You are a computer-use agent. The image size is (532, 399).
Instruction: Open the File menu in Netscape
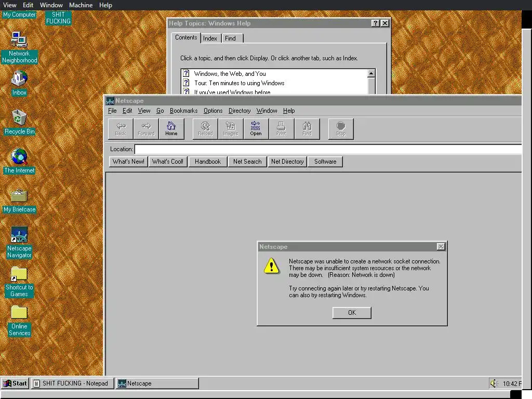(x=112, y=111)
